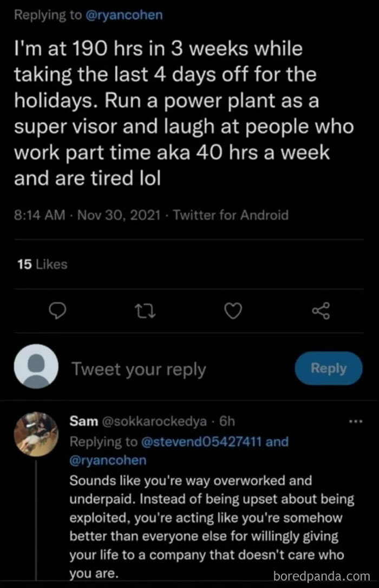Click the default avatar silhouette icon

(37, 368)
